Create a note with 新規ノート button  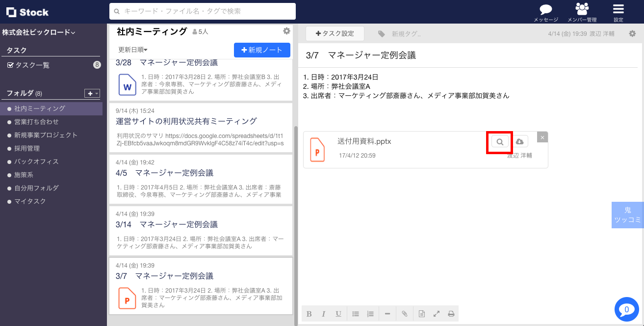click(x=262, y=50)
